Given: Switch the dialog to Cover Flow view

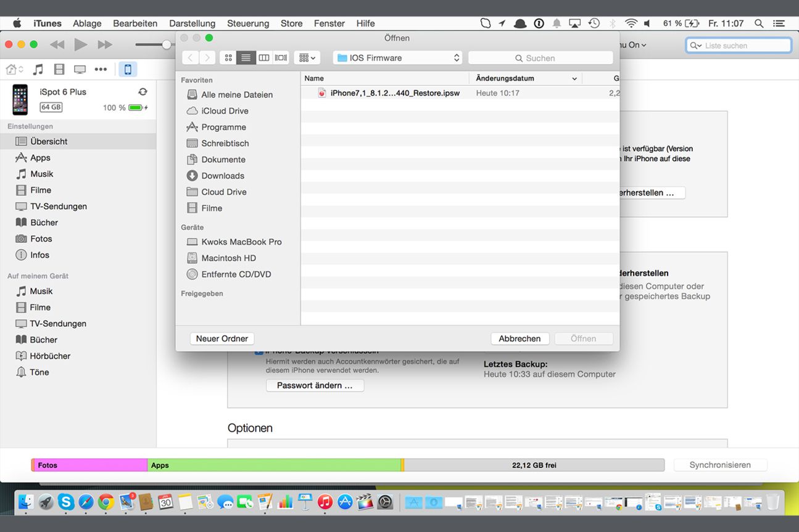Looking at the screenshot, I should (x=281, y=57).
